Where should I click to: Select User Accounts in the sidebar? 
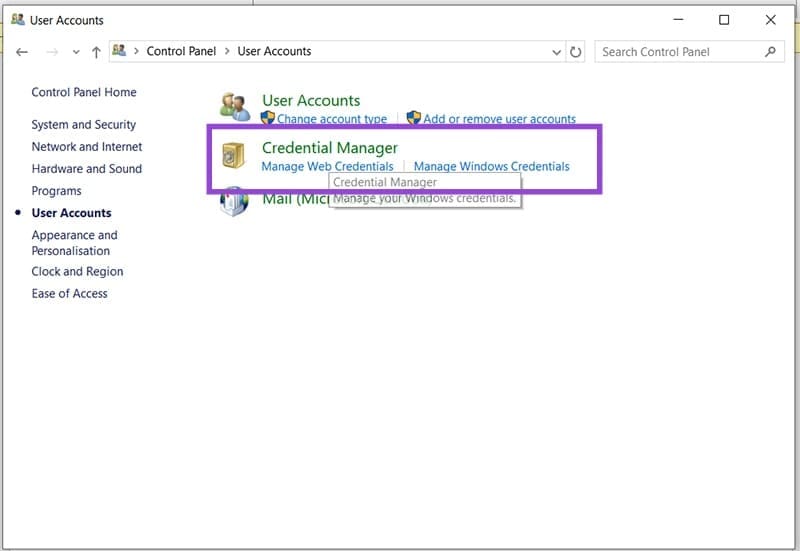[x=71, y=213]
